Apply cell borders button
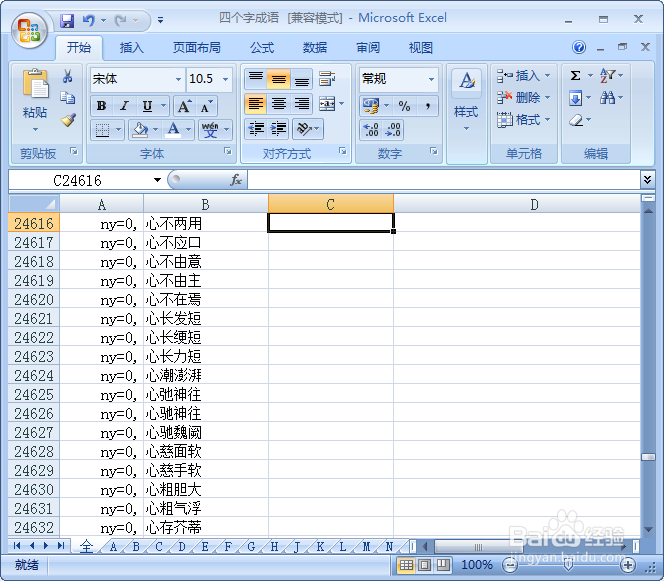This screenshot has height=581, width=664. 102,130
